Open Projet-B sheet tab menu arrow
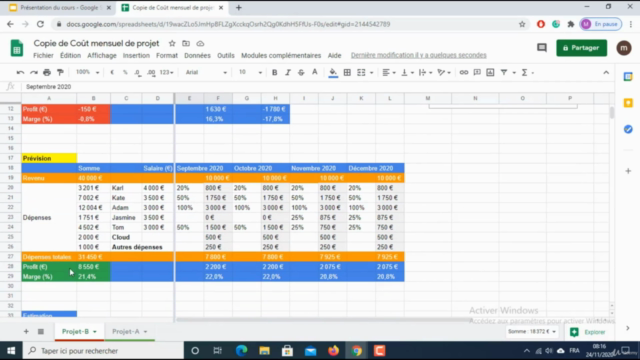 [x=95, y=332]
